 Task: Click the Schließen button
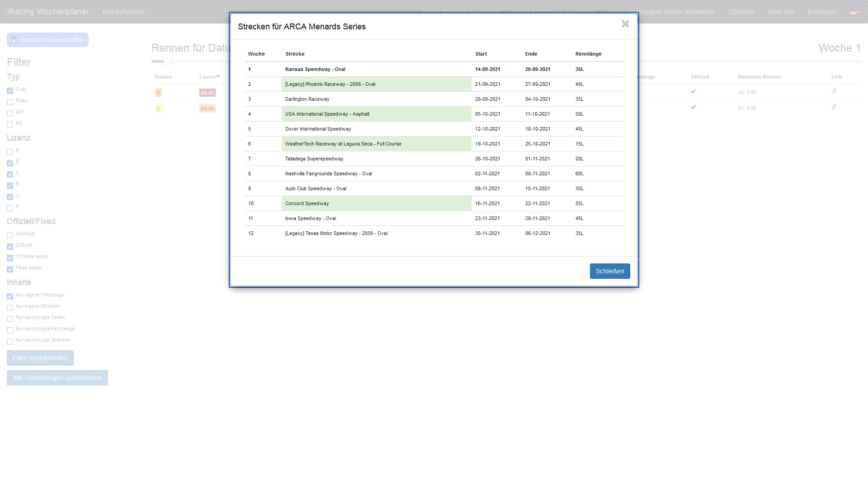pyautogui.click(x=609, y=271)
